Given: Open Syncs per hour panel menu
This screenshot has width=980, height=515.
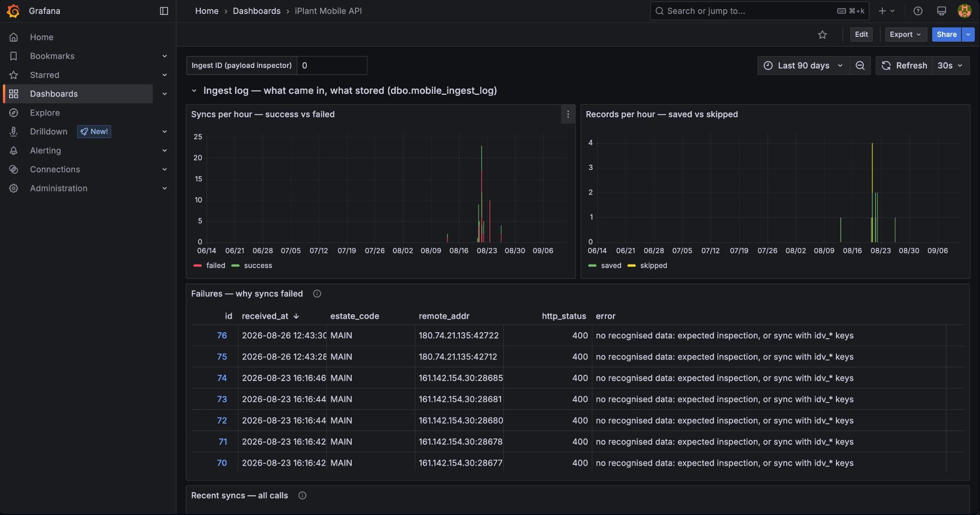Looking at the screenshot, I should click(x=568, y=114).
